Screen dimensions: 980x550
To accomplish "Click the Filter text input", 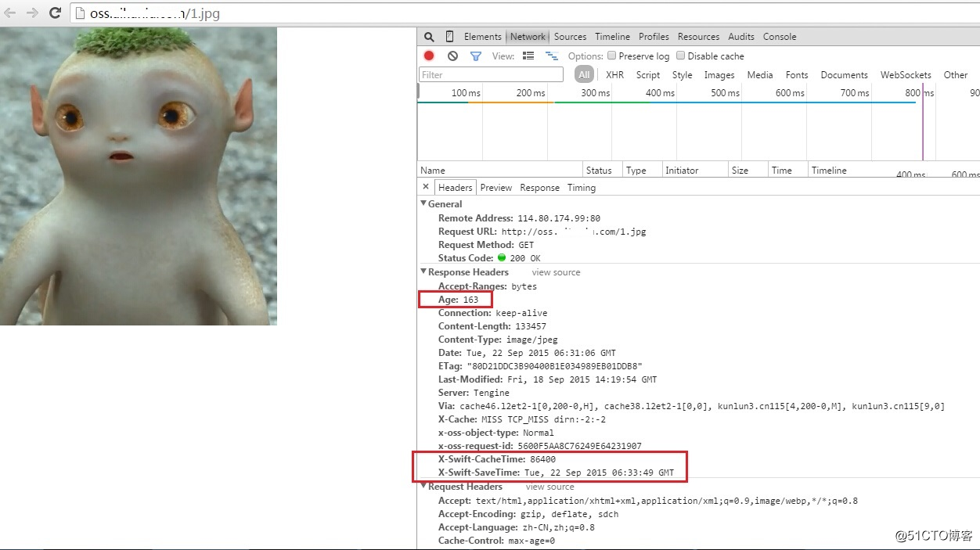I will [x=491, y=75].
